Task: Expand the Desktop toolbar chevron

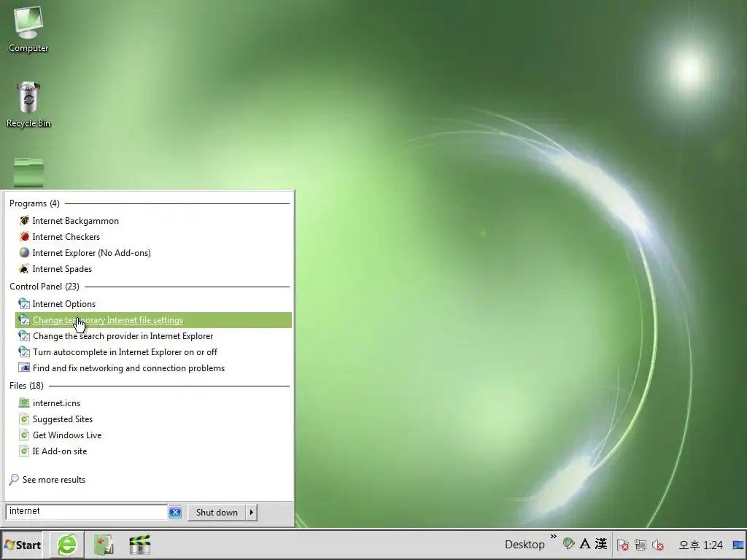Action: point(553,537)
